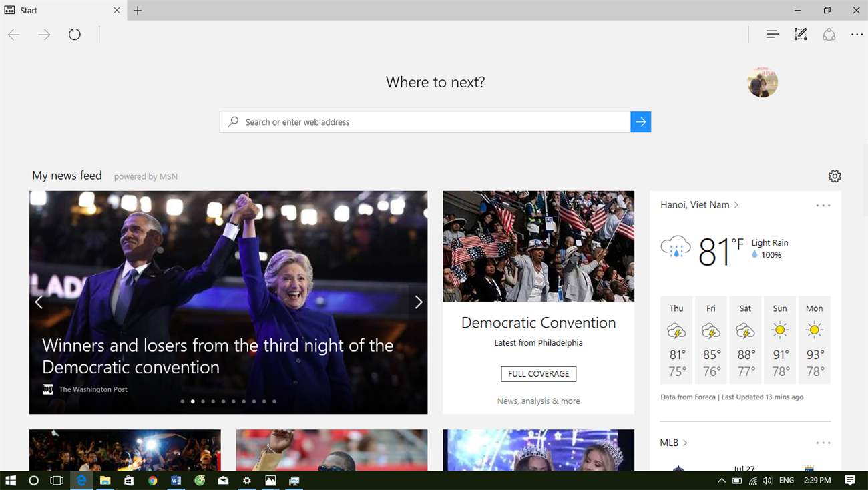Go forward to the next page
Viewport: 868px width, 490px height.
click(x=44, y=35)
